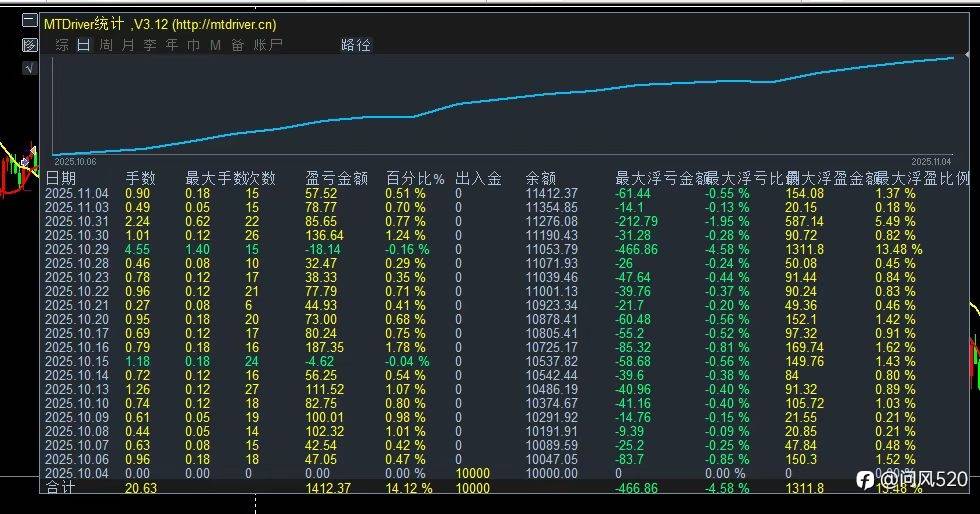
Task: Click the 余额 column header
Action: point(541,179)
